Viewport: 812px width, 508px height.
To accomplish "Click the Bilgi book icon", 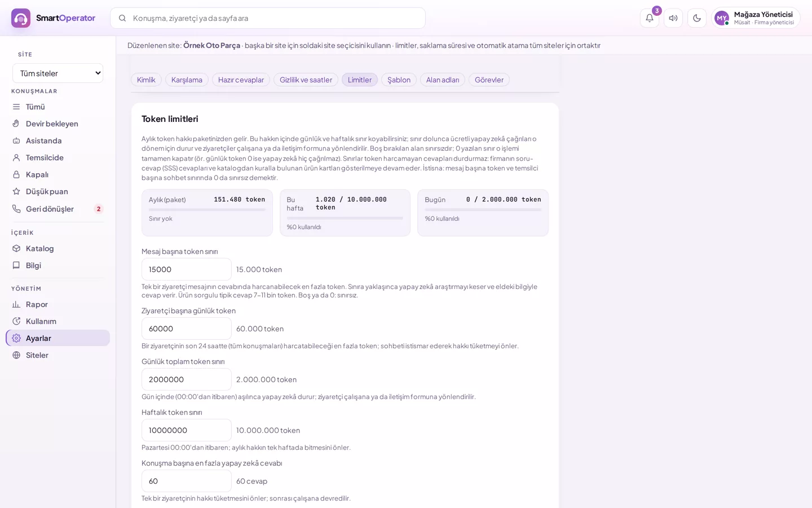I will click(x=16, y=265).
